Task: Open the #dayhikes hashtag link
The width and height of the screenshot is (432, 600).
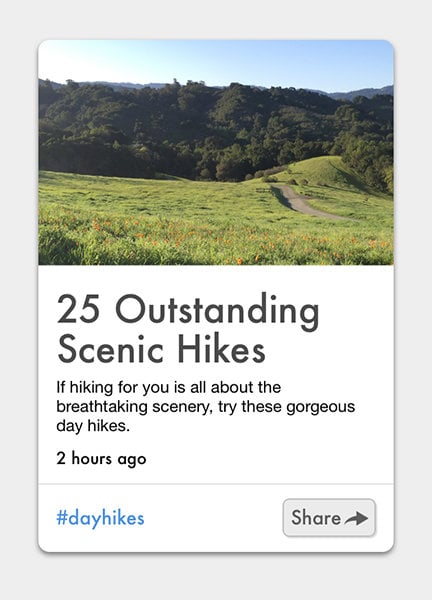Action: tap(100, 518)
